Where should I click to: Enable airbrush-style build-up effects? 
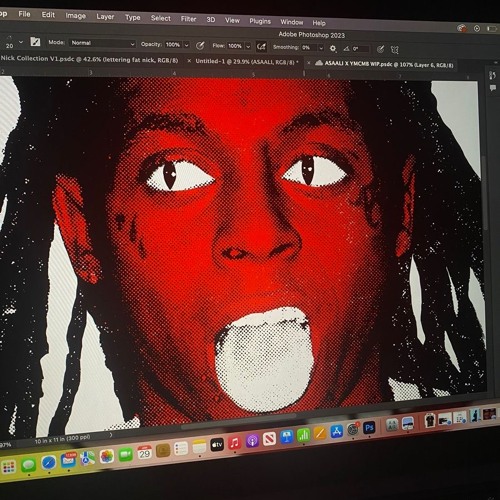[x=261, y=47]
